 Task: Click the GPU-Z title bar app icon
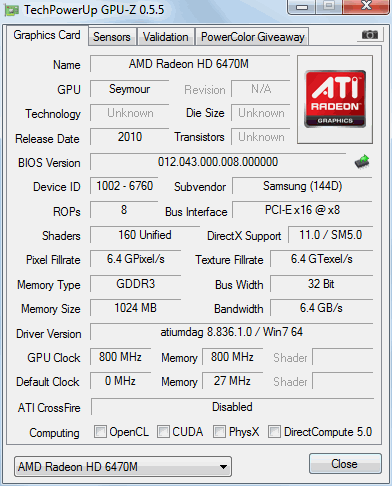[12, 10]
